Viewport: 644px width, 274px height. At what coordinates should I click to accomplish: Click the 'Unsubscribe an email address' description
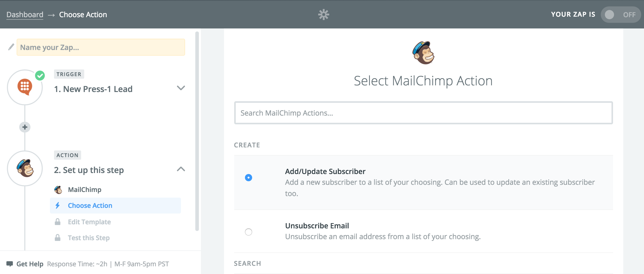click(x=383, y=236)
